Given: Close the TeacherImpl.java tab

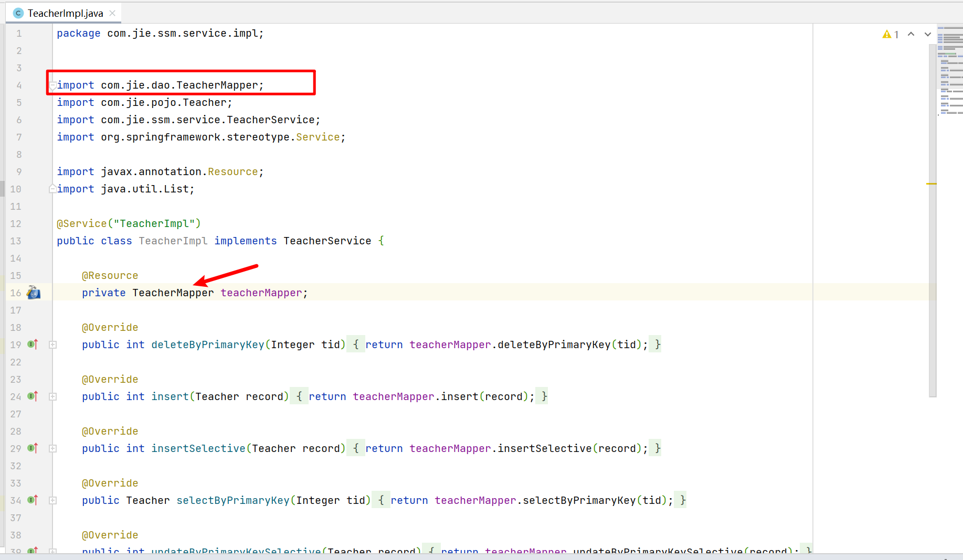Looking at the screenshot, I should coord(112,13).
